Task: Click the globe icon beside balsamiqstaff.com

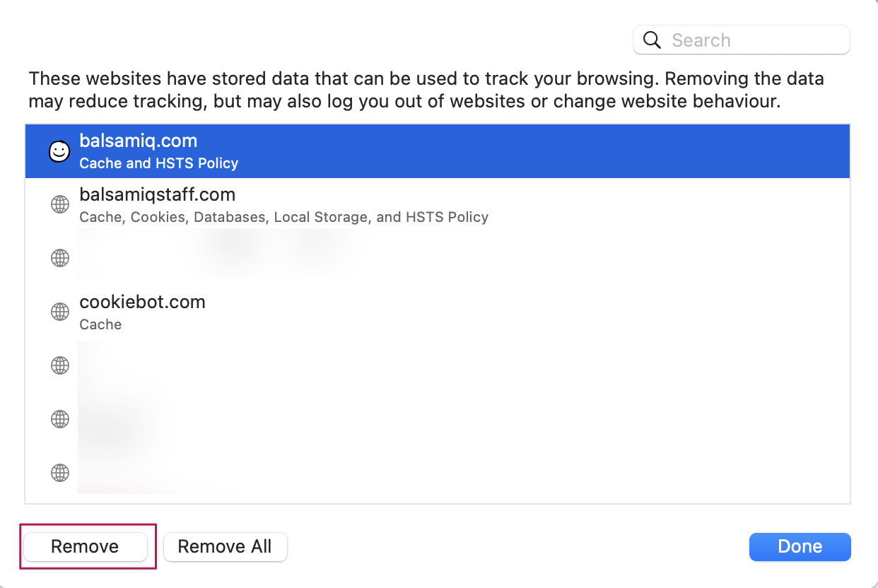Action: pyautogui.click(x=60, y=205)
